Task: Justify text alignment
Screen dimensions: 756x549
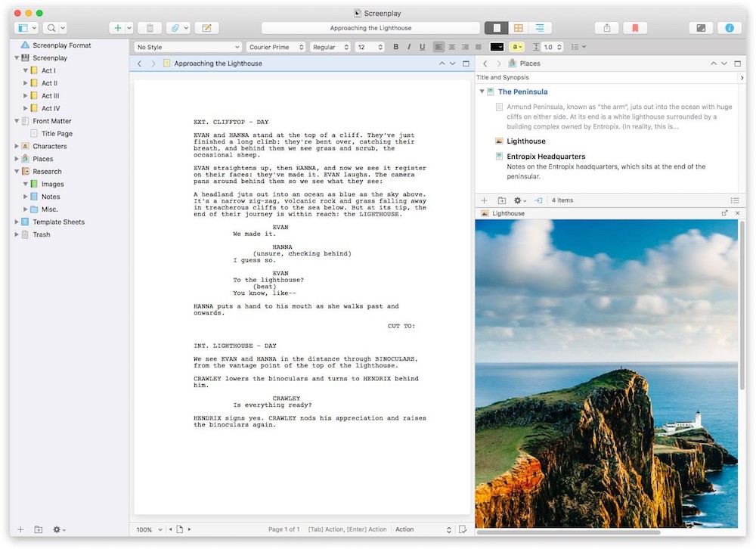Action: click(x=478, y=47)
